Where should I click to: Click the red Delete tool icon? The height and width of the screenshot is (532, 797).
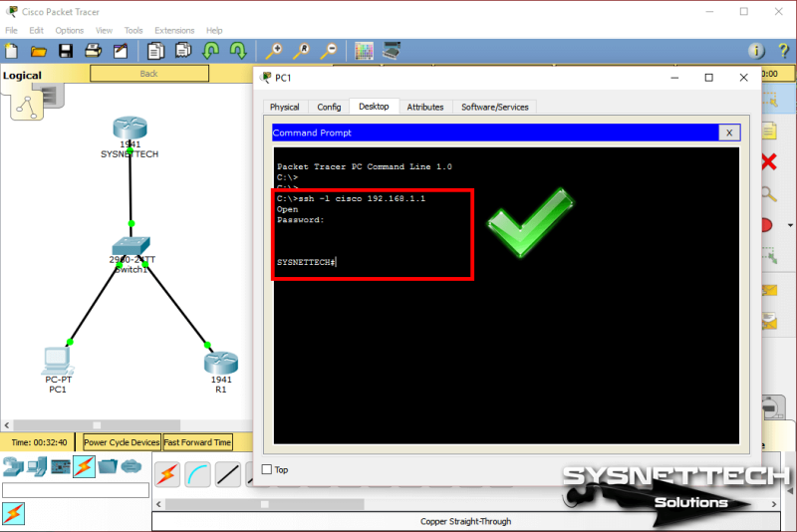769,162
